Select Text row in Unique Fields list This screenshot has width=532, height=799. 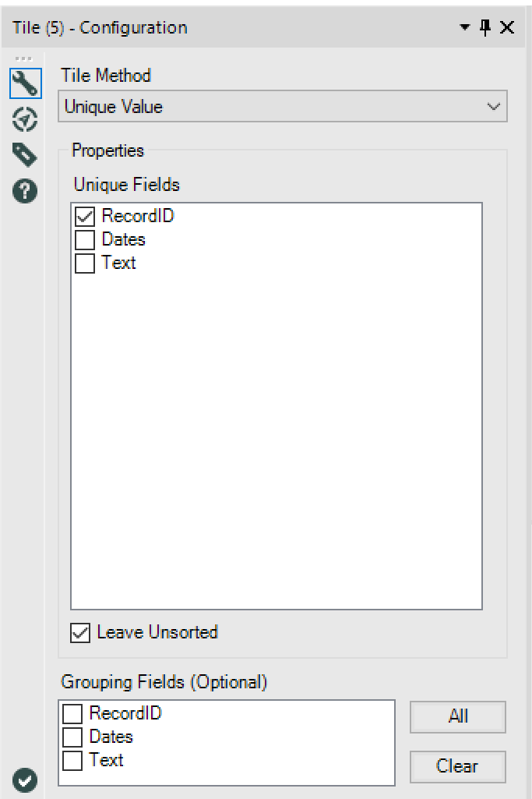[x=122, y=263]
